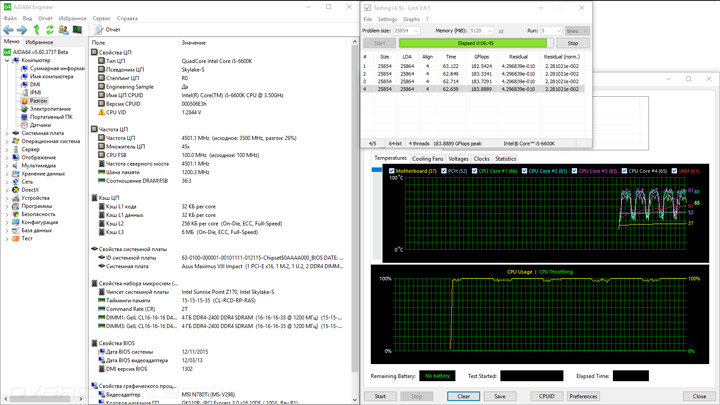
Task: Click the Clear button in stability test
Action: pyautogui.click(x=463, y=396)
